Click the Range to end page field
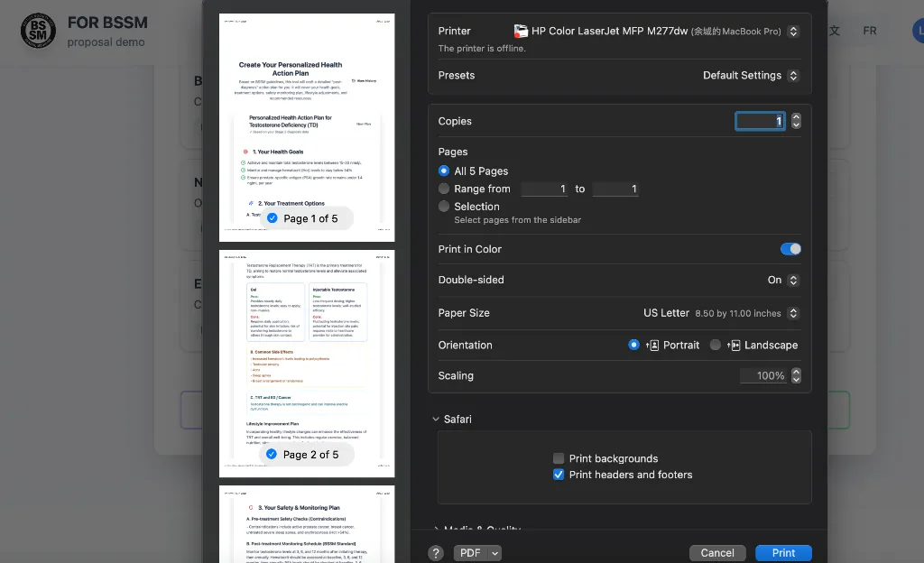The image size is (924, 563). click(x=615, y=189)
